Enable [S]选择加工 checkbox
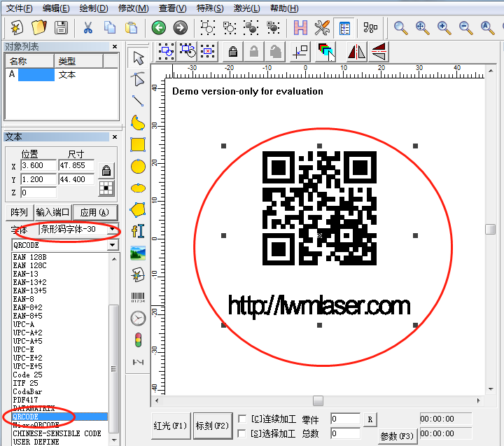 (242, 433)
